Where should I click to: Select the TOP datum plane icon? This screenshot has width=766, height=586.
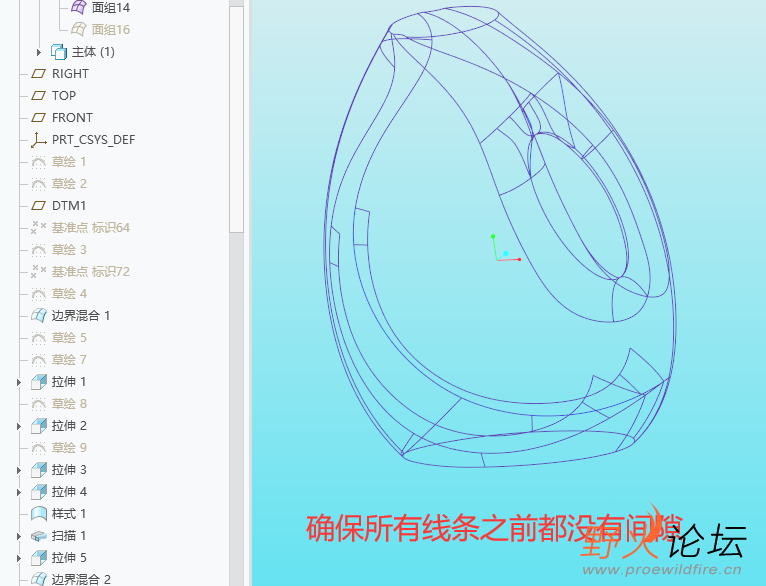39,96
